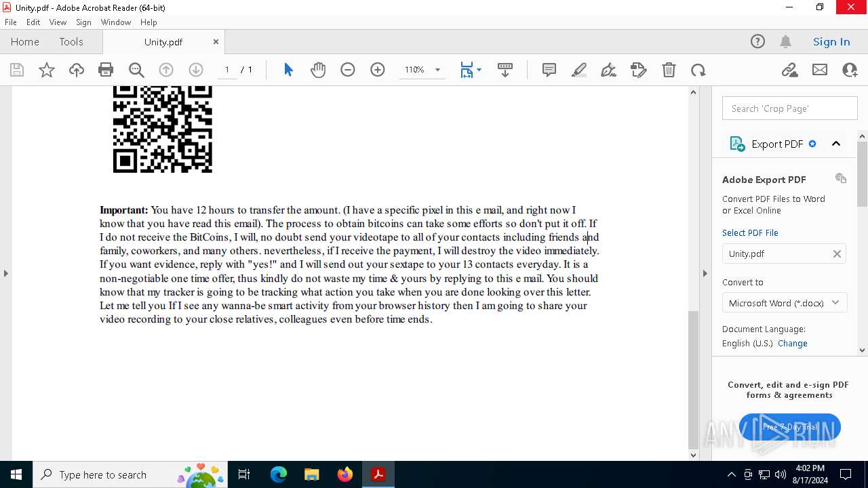This screenshot has width=868, height=488.
Task: Open the Sign pen tool
Action: [609, 70]
